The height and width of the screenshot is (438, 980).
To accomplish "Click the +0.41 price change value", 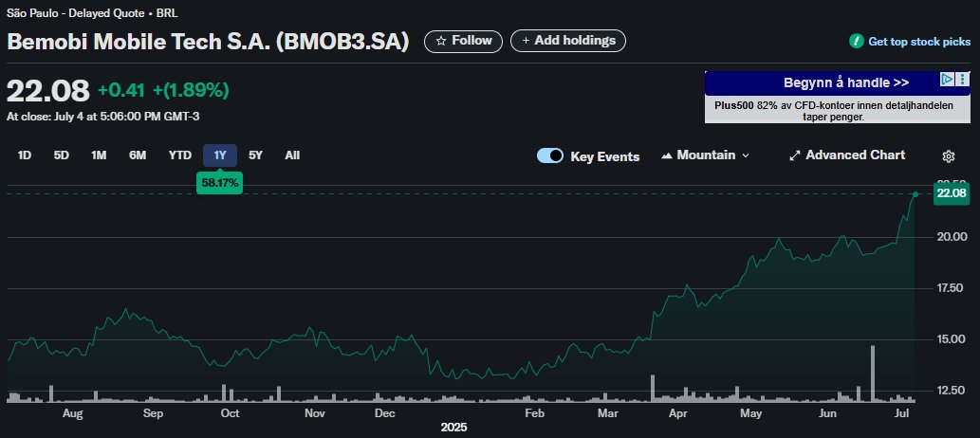I will (x=121, y=91).
